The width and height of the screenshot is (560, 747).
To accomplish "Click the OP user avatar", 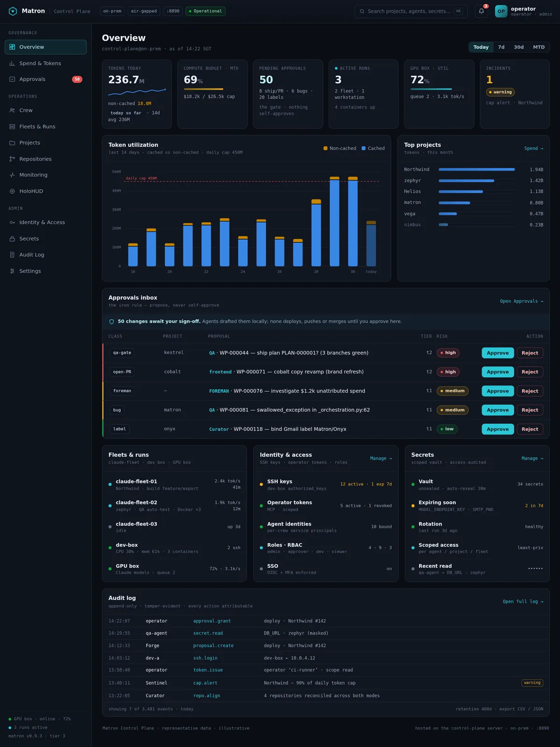I will click(501, 11).
